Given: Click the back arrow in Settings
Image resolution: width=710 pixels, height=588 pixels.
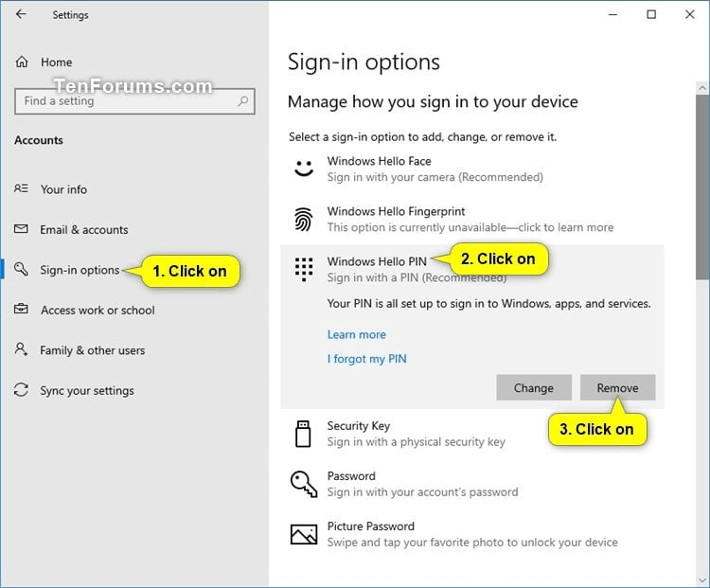Looking at the screenshot, I should [21, 14].
